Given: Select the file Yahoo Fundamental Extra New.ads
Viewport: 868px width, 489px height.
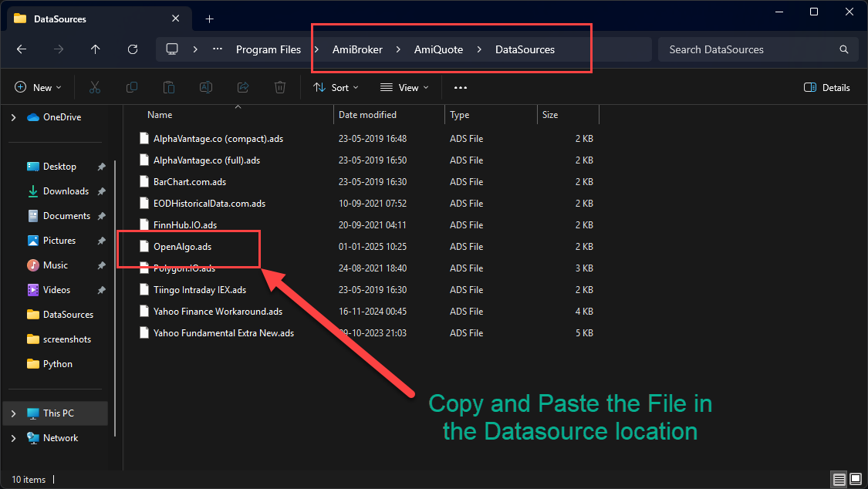Looking at the screenshot, I should (224, 333).
